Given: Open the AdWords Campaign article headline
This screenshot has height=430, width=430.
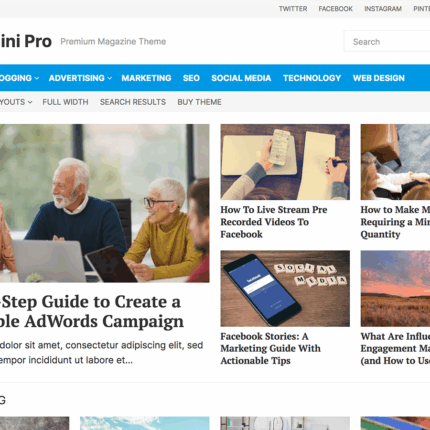Looking at the screenshot, I should pos(92,311).
